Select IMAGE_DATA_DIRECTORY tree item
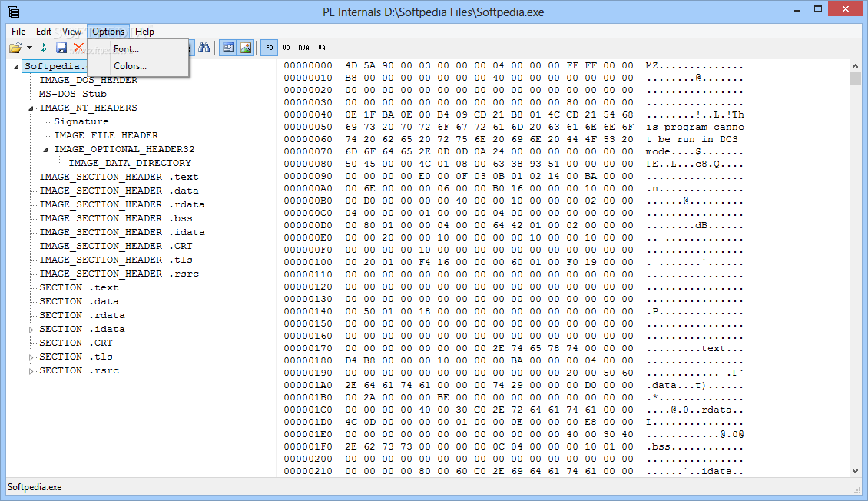Screen dimensions: 868x501 tap(130, 163)
